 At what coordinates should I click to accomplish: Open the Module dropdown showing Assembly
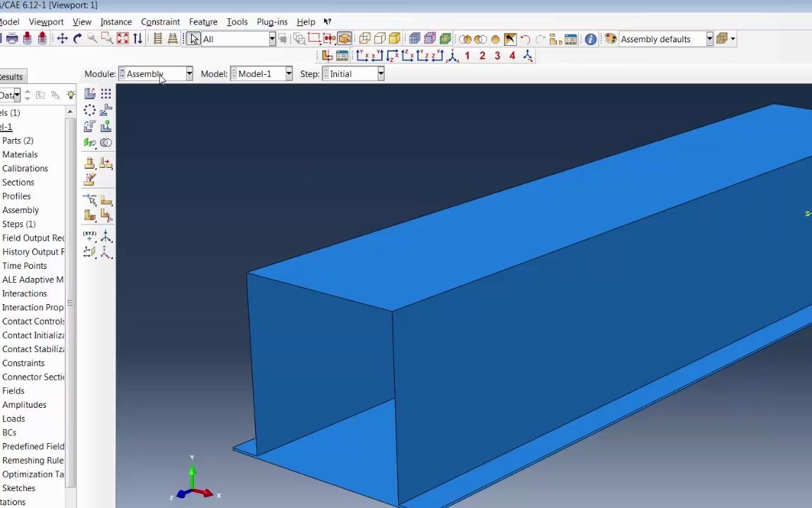point(188,73)
